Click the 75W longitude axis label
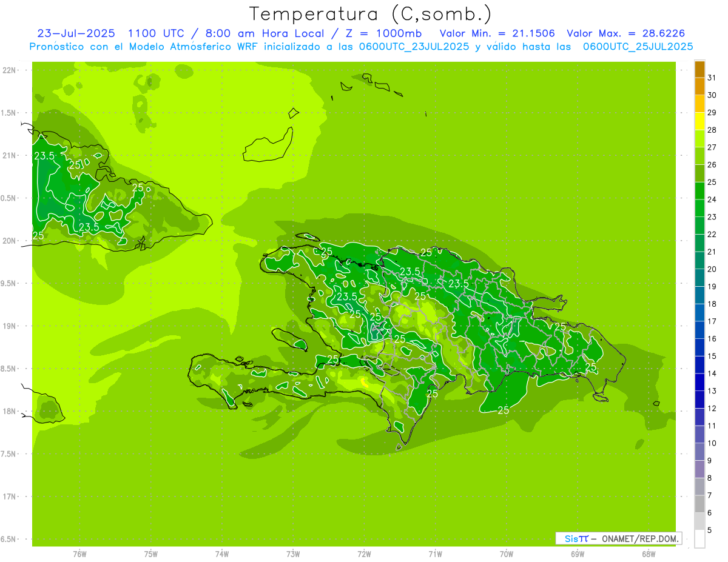The image size is (728, 562). (151, 554)
